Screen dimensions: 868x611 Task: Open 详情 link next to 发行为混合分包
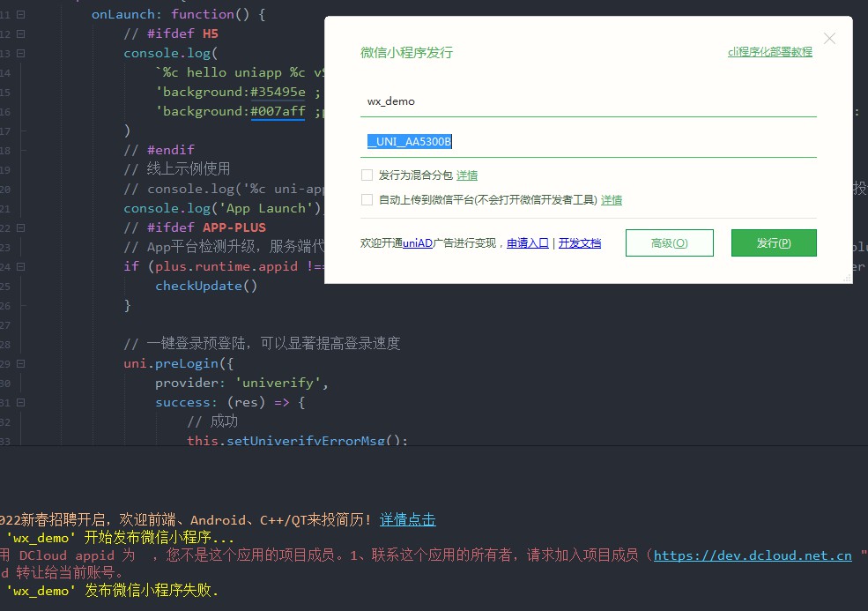click(467, 175)
